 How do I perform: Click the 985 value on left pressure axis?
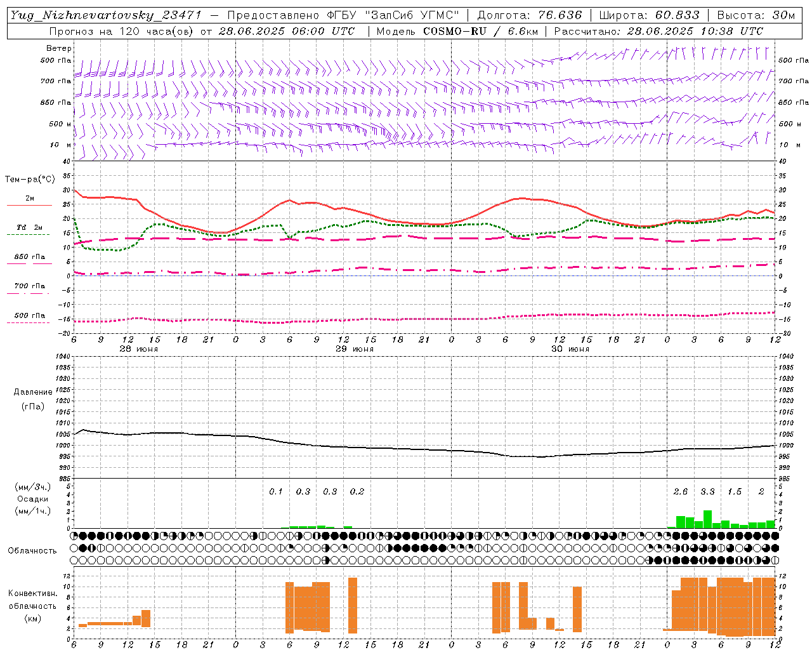pyautogui.click(x=65, y=479)
